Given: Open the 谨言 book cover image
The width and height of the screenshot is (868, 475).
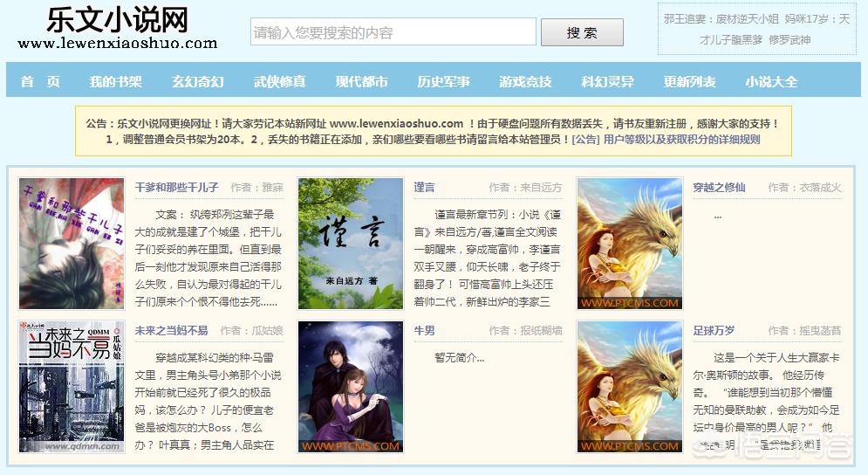Looking at the screenshot, I should point(351,244).
